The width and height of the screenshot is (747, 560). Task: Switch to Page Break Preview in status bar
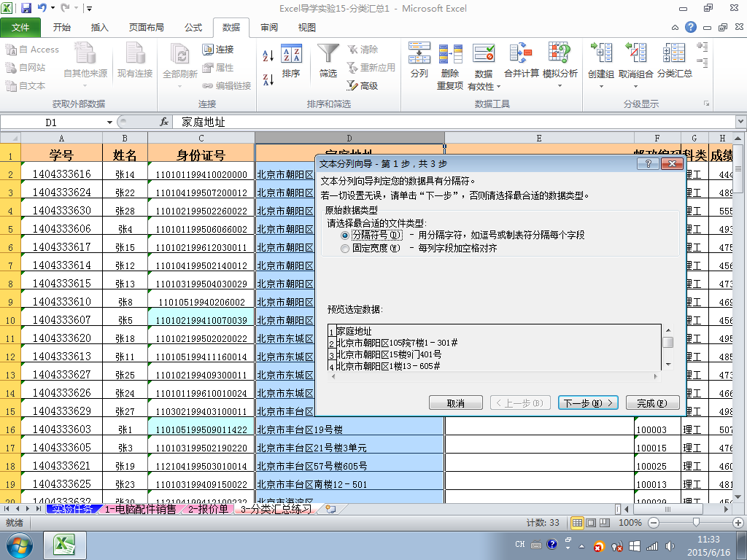(x=605, y=523)
